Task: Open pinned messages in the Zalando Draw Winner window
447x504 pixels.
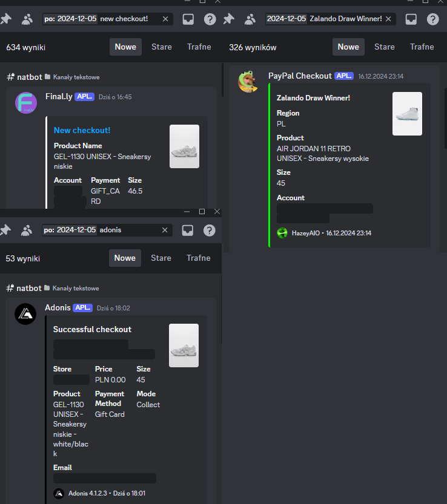Action: click(x=228, y=19)
